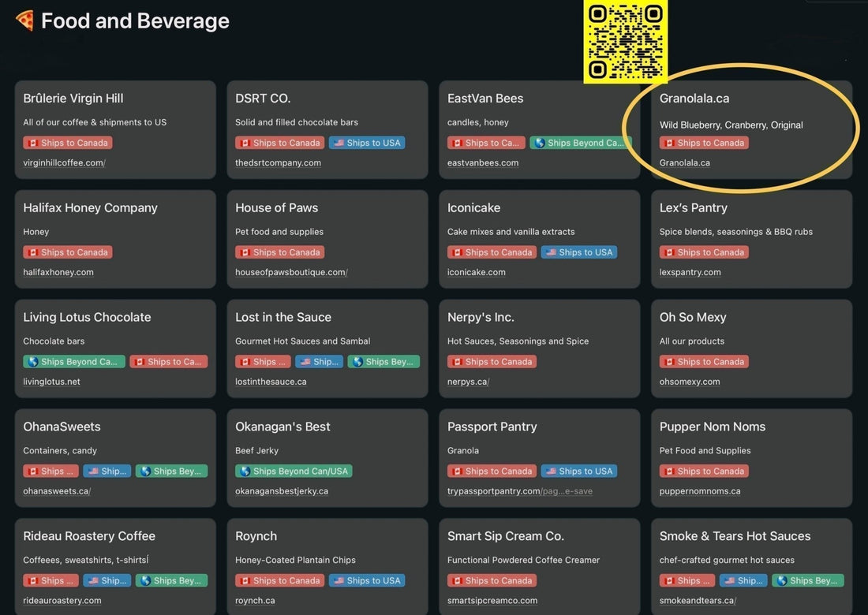Select the Smoke & Tears Hot Sauces title

[x=735, y=536]
